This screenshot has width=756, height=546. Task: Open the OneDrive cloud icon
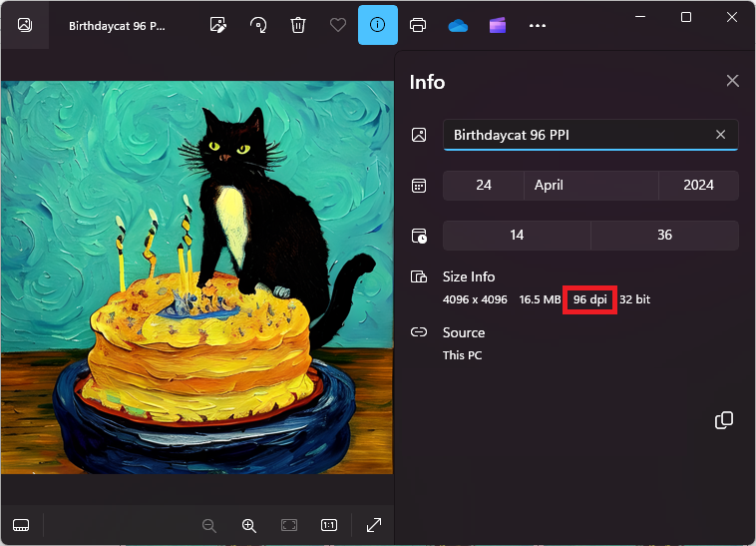click(x=458, y=26)
